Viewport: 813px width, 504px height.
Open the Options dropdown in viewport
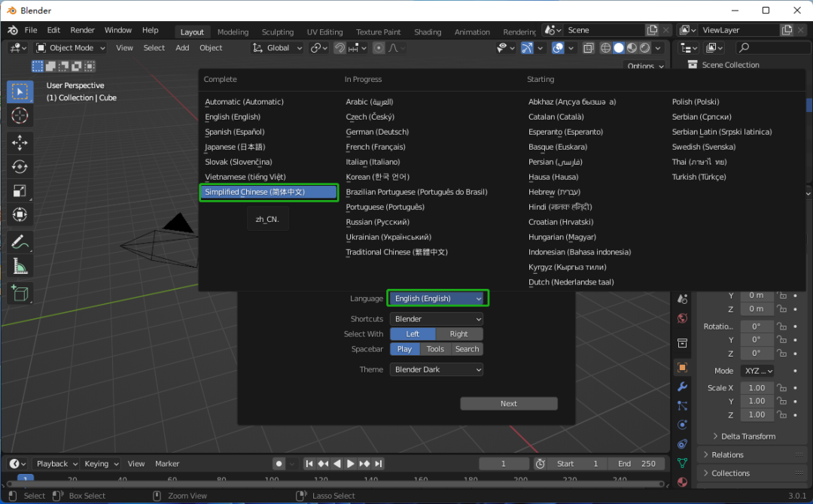(644, 65)
